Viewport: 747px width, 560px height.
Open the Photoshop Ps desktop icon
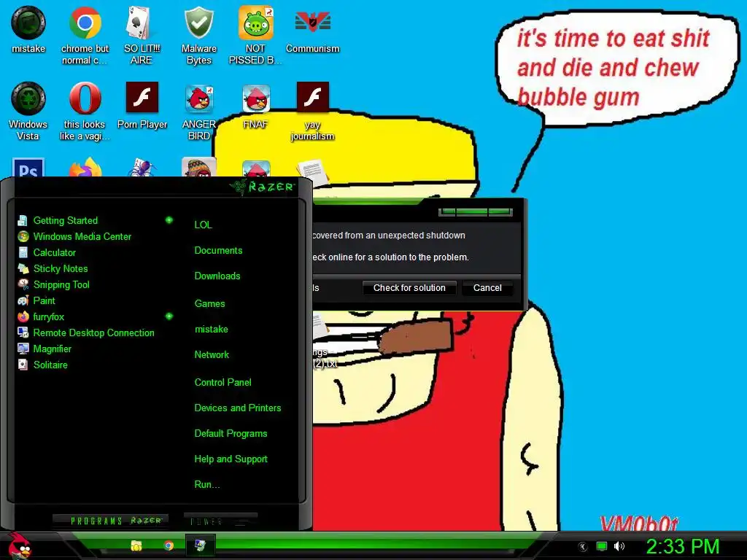click(28, 168)
